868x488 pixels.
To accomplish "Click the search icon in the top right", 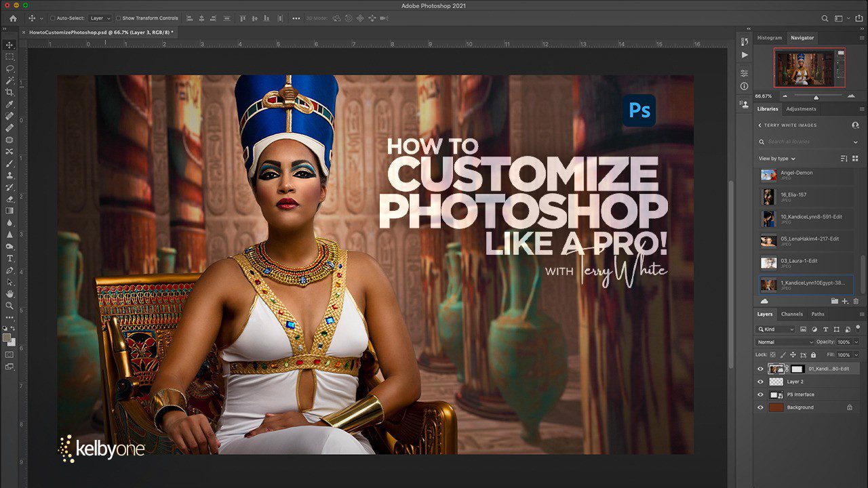I will 825,18.
